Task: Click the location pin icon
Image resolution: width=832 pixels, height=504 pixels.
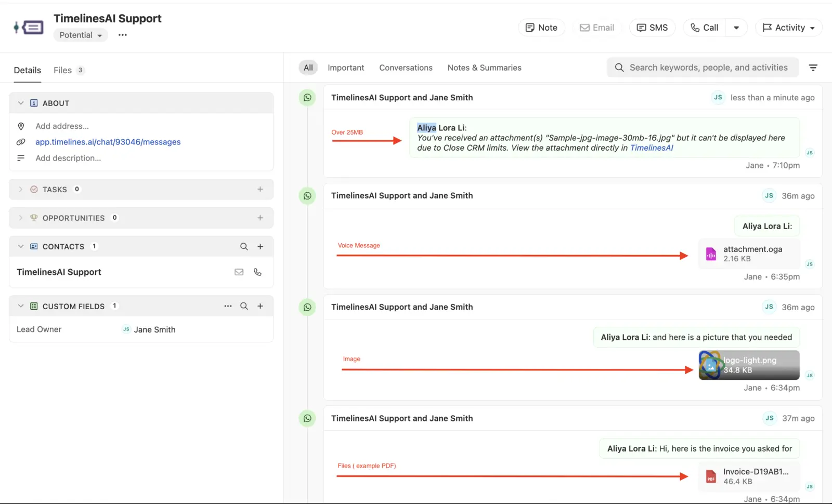Action: [21, 126]
